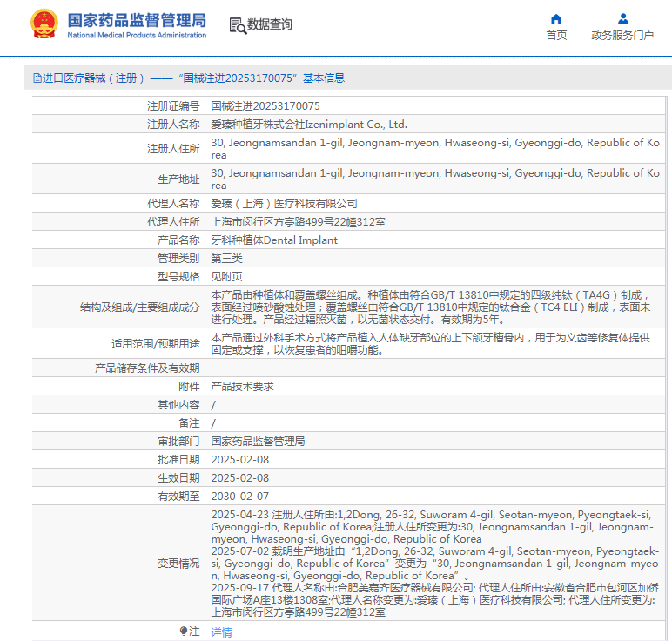Screen dimensions: 672x642
Task: Click the approval date 2025-02-08 in 批准日期 row
Action: coord(240,459)
